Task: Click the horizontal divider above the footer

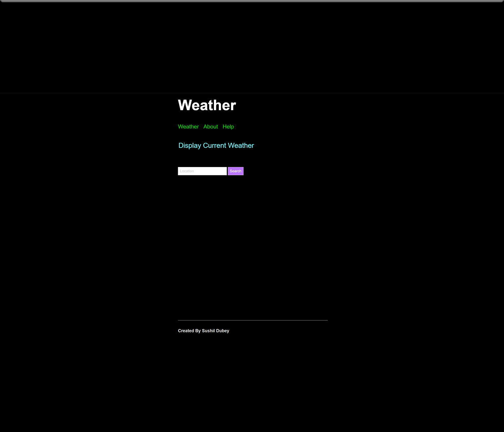Action: tap(253, 320)
